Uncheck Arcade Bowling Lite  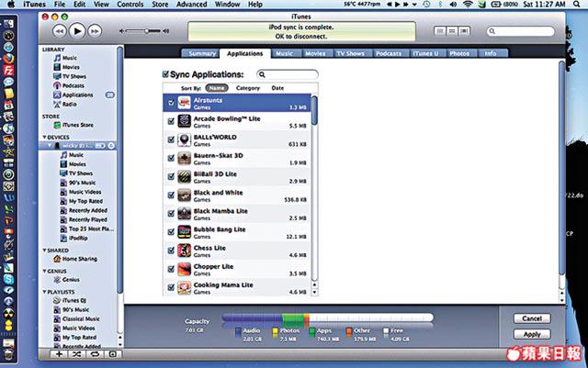point(171,121)
